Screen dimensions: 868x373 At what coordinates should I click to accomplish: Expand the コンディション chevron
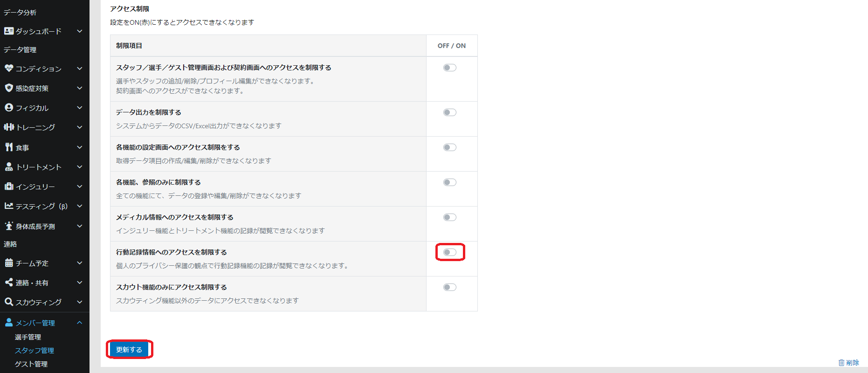pyautogui.click(x=80, y=69)
